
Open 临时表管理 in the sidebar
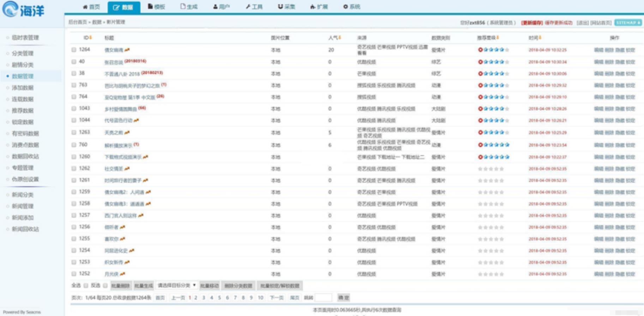pos(25,37)
